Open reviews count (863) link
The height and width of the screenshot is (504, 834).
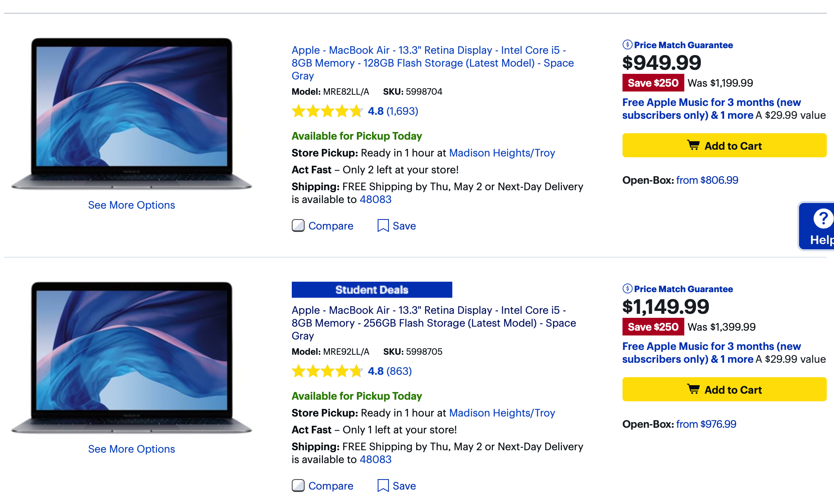point(399,371)
